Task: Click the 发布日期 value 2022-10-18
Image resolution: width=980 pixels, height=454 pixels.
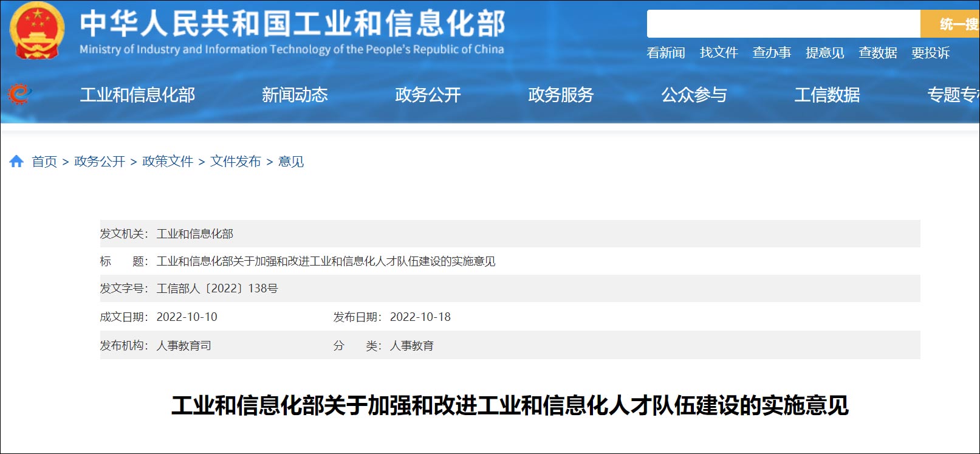Action: coord(420,317)
